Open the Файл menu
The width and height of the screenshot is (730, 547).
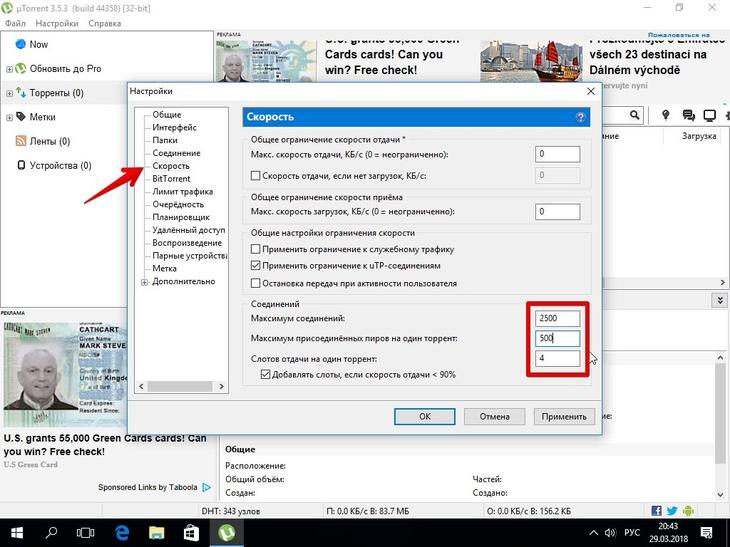click(x=15, y=23)
